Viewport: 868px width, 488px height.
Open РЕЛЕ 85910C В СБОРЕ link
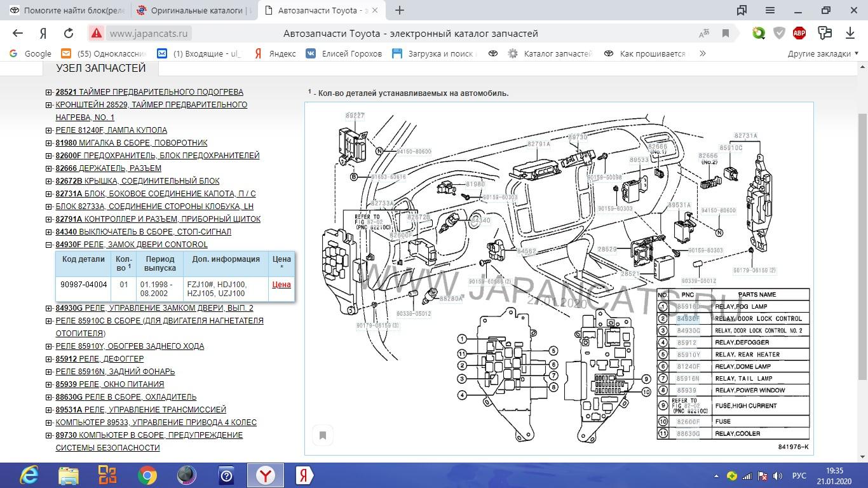click(159, 327)
